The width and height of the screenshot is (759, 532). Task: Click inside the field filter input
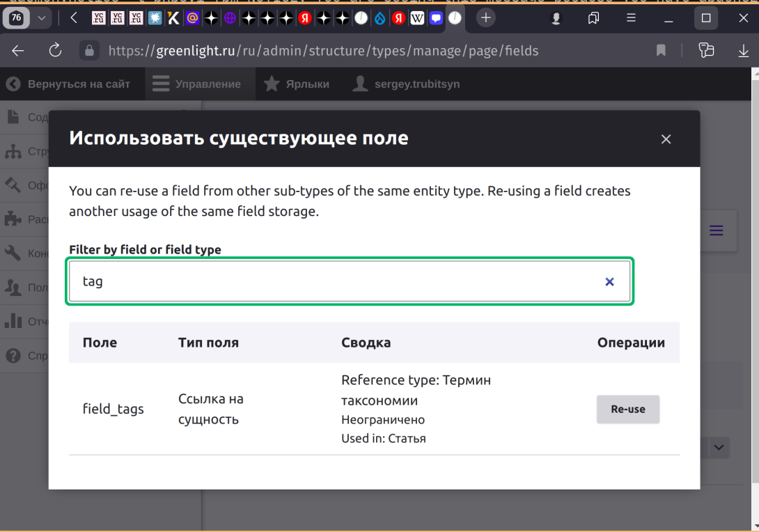pos(279,281)
